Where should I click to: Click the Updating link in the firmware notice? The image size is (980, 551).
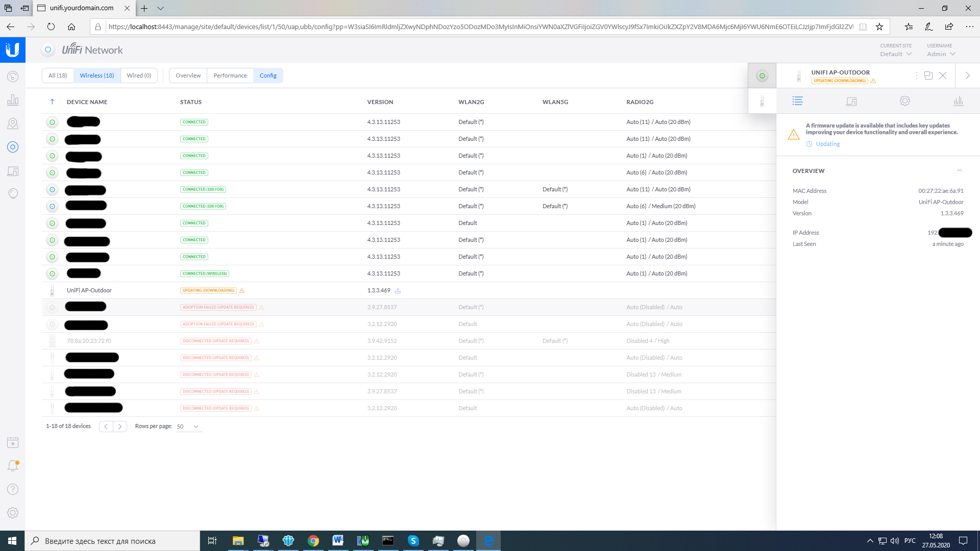click(x=828, y=144)
